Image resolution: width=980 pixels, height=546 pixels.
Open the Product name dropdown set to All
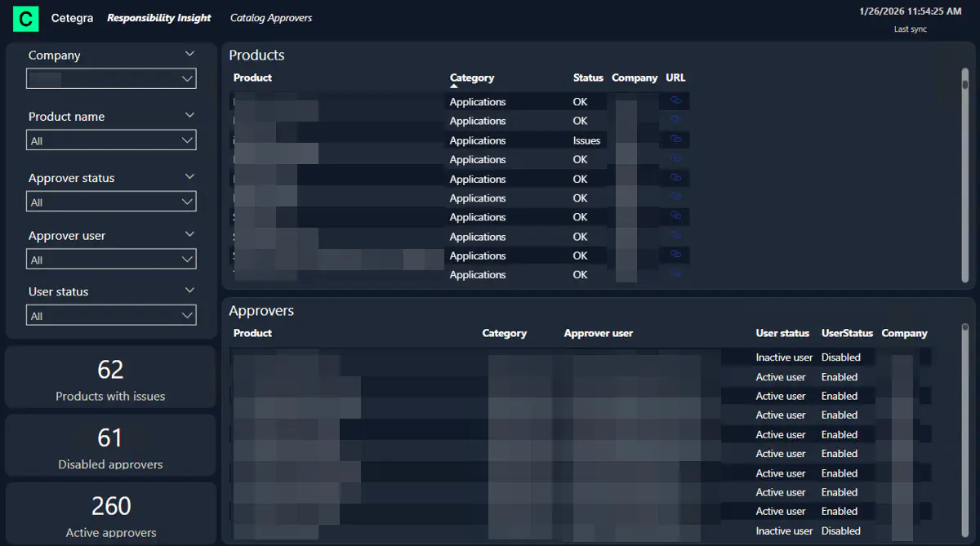pyautogui.click(x=111, y=140)
